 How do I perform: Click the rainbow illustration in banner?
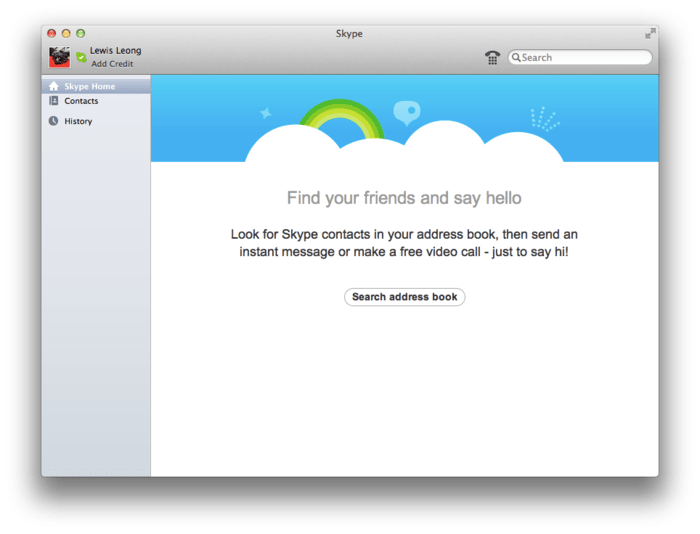point(342,119)
